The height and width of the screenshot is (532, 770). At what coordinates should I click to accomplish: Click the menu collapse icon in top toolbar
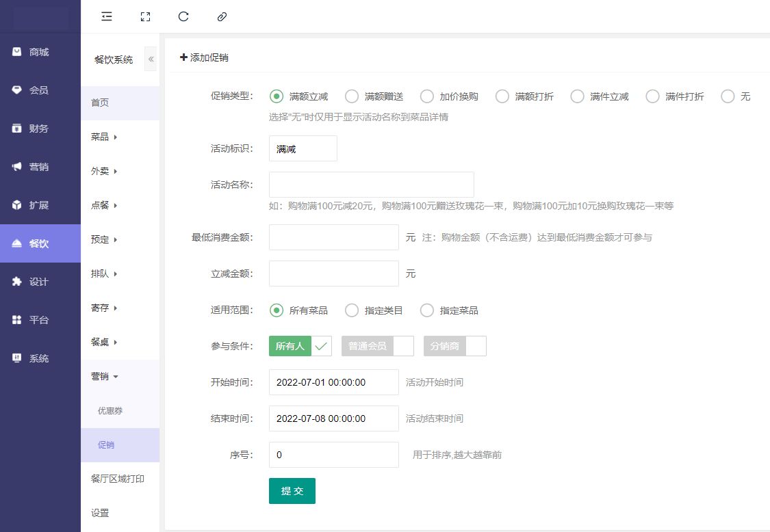click(107, 17)
